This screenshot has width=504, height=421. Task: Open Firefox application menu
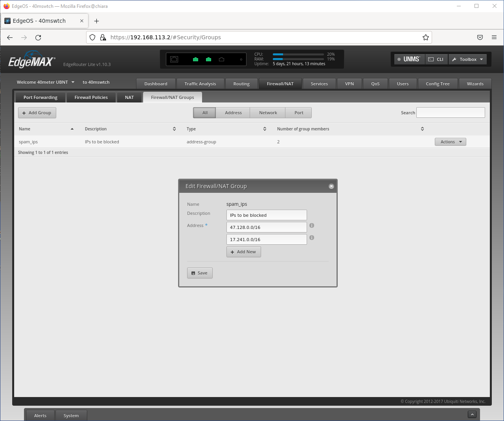(494, 37)
